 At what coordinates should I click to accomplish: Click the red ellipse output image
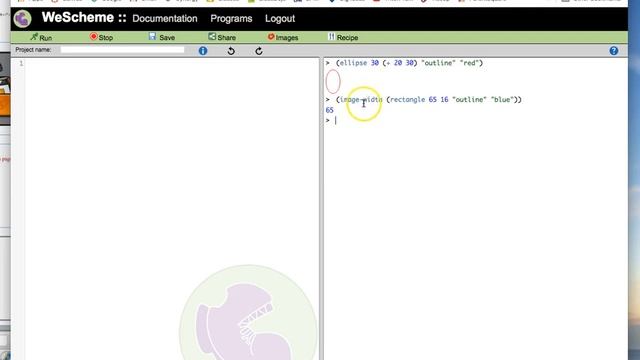coord(333,81)
